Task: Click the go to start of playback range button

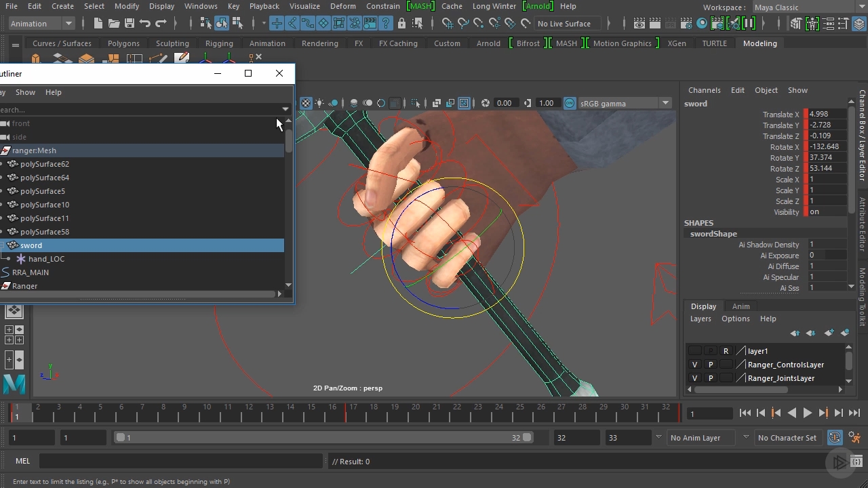Action: [745, 413]
